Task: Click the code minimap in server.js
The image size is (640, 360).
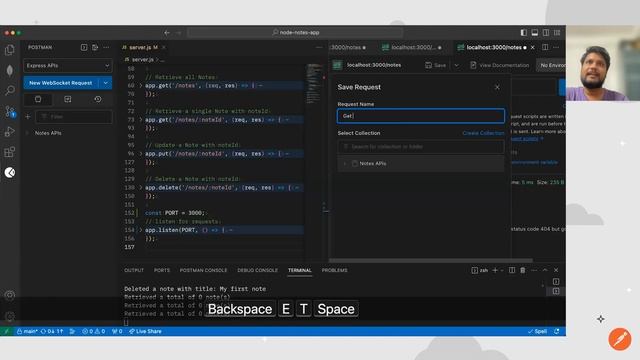Action: pyautogui.click(x=314, y=84)
